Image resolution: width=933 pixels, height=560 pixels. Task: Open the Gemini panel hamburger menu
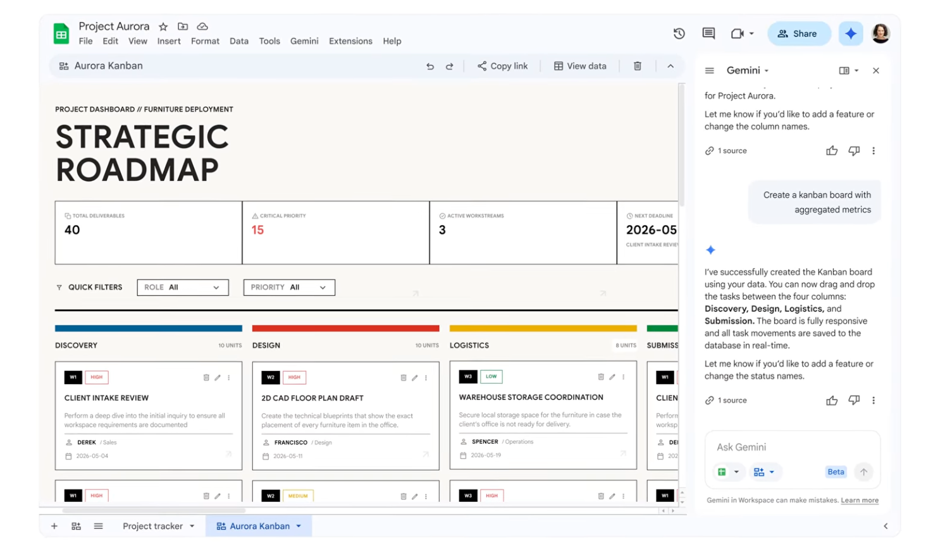point(710,71)
